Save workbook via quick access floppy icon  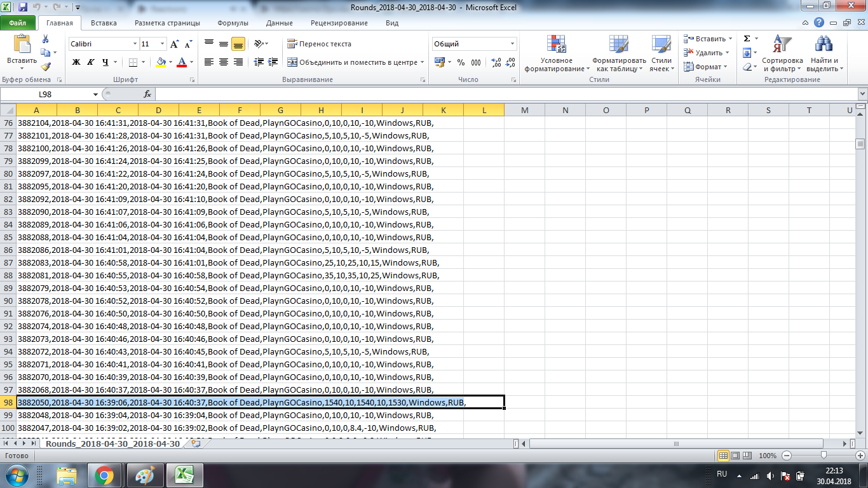[23, 8]
